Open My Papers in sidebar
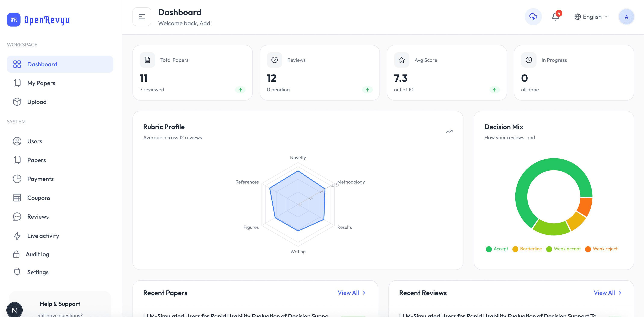Screen dimensions: 644x317 tap(60, 83)
